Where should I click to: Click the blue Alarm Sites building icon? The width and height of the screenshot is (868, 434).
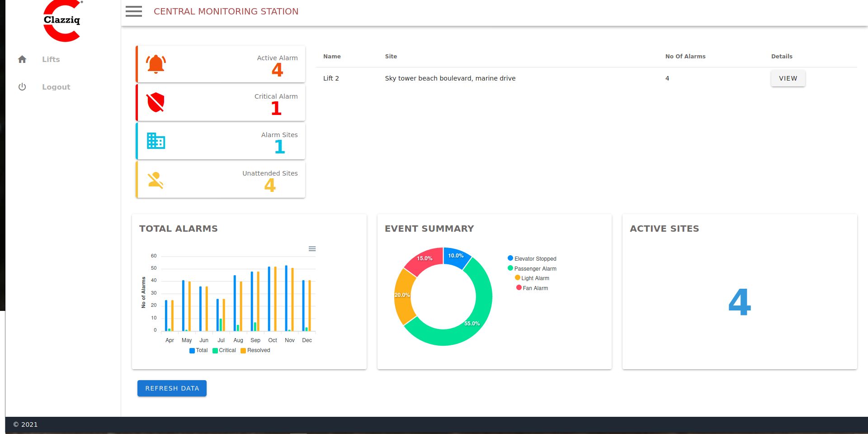point(156,141)
